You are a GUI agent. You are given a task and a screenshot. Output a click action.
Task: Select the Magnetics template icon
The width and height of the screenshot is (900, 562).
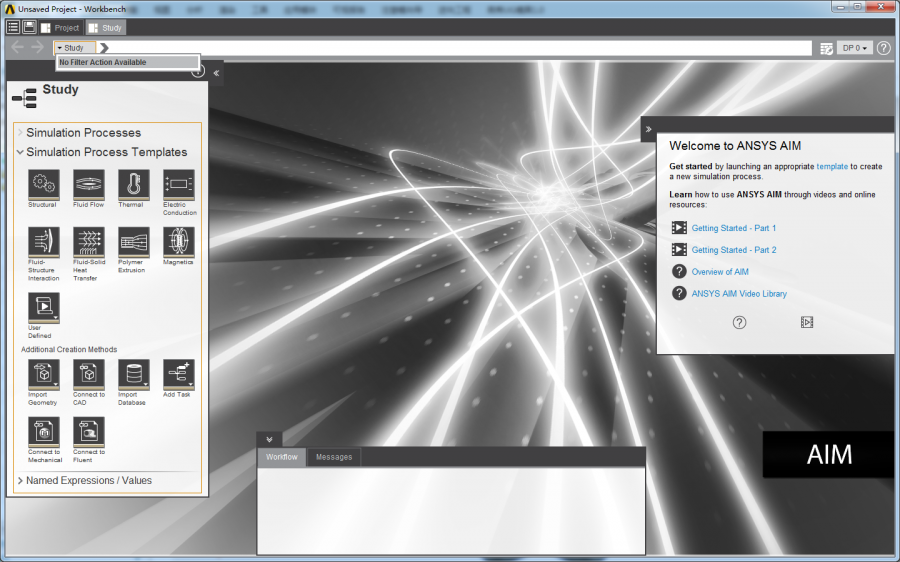tap(179, 242)
